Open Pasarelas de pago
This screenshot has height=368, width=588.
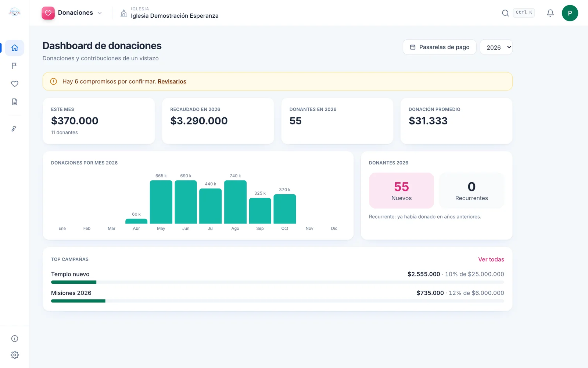pyautogui.click(x=440, y=47)
